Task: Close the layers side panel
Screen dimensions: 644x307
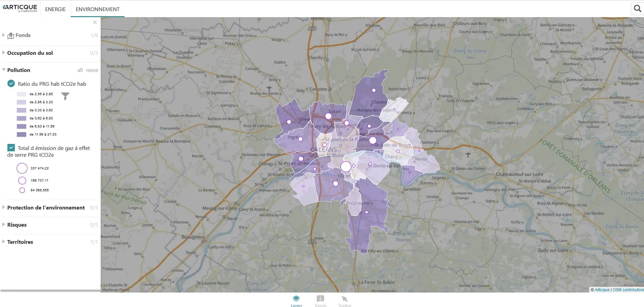Action: [95, 22]
